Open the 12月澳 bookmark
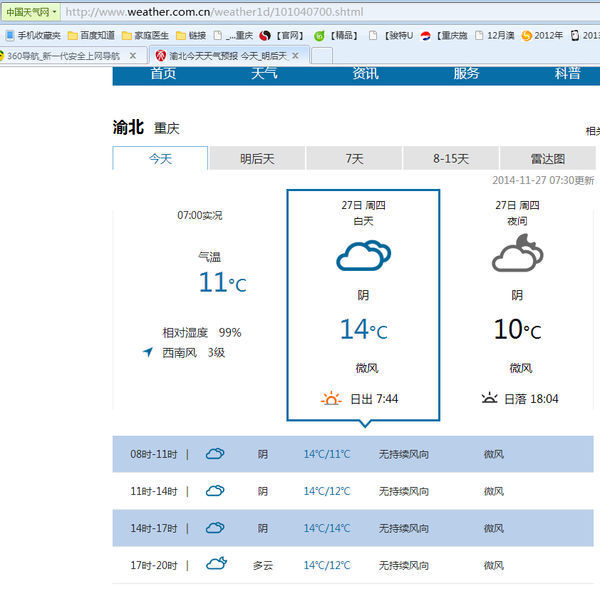The width and height of the screenshot is (600, 589). (495, 36)
